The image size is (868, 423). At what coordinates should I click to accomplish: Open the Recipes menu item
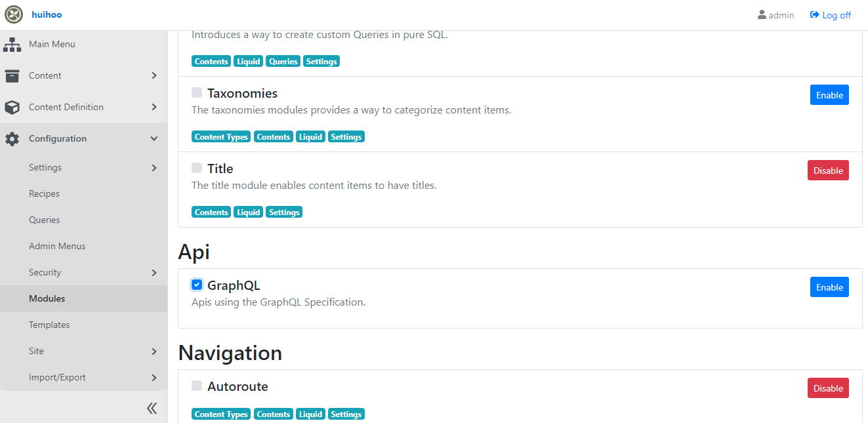click(44, 194)
